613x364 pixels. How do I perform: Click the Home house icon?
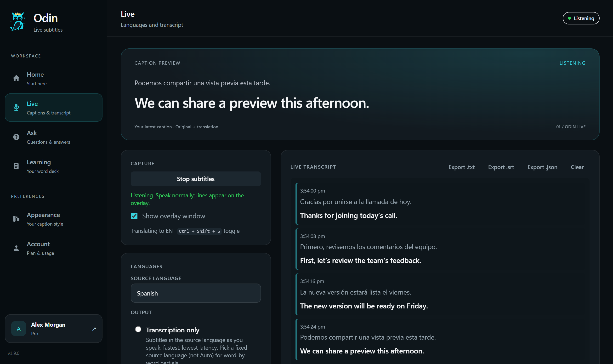pos(16,78)
